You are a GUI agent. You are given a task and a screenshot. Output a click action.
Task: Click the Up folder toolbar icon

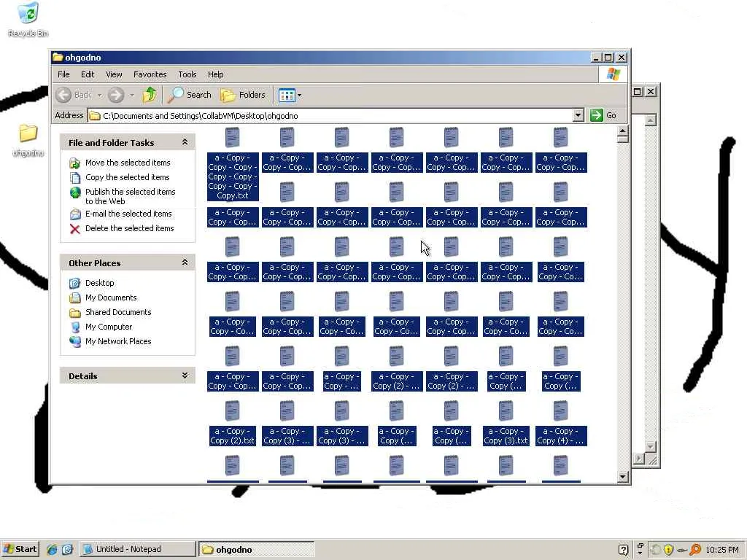click(149, 95)
